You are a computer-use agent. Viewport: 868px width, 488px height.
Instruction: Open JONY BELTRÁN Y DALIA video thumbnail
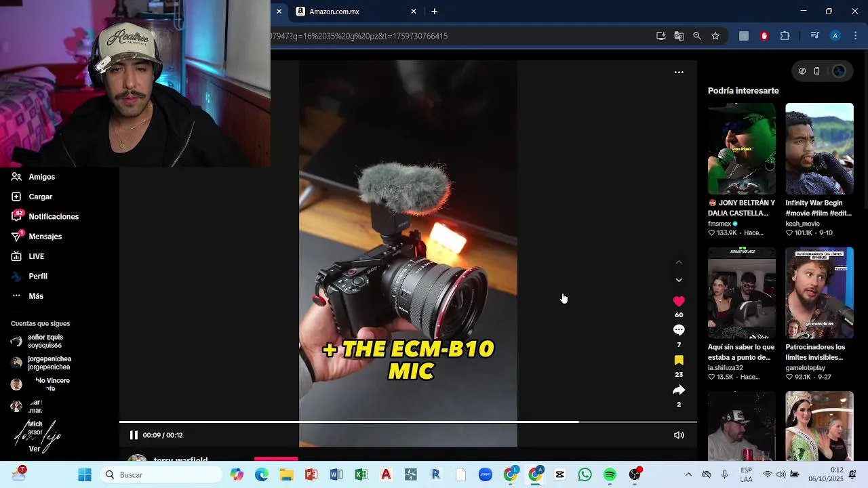tap(742, 149)
